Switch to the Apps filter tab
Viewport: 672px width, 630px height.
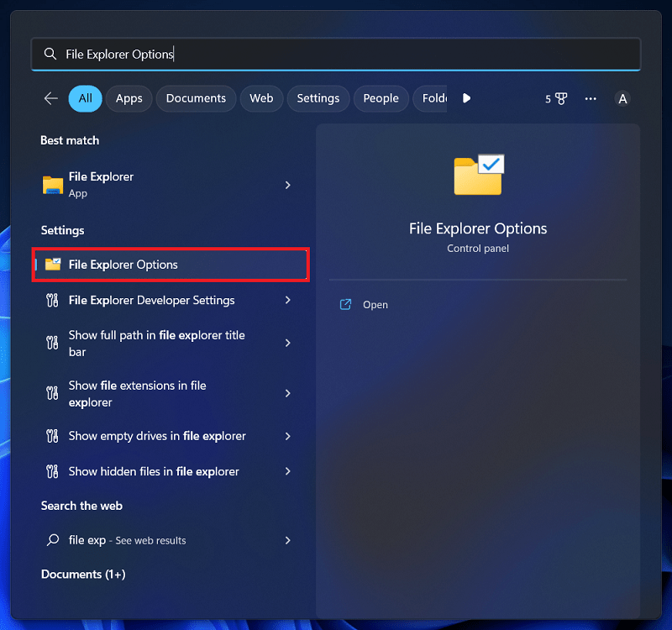pos(129,98)
